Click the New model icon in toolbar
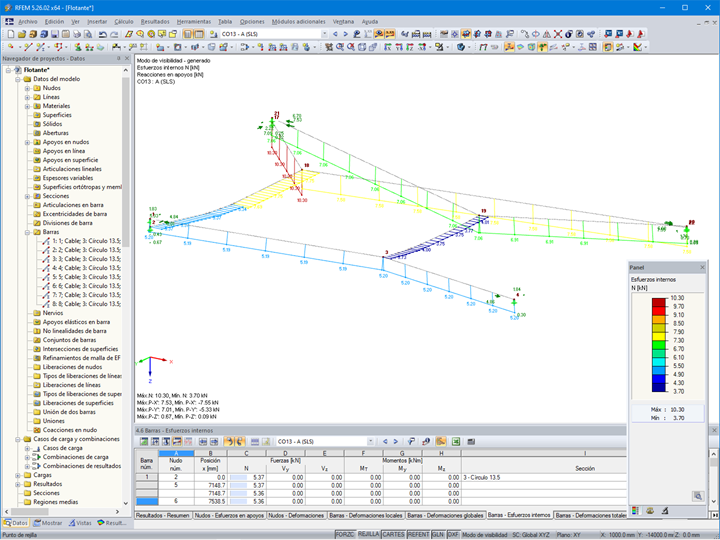The height and width of the screenshot is (540, 720). point(11,34)
